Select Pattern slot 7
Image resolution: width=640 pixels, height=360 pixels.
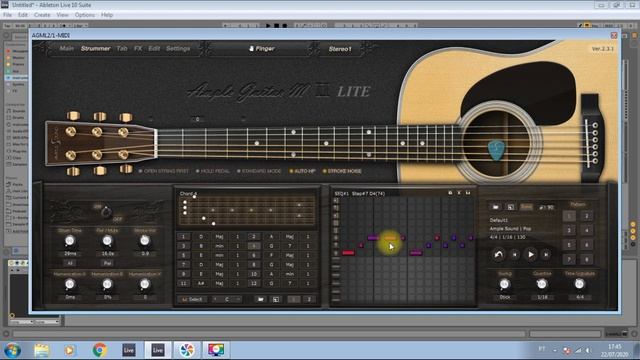click(x=569, y=259)
